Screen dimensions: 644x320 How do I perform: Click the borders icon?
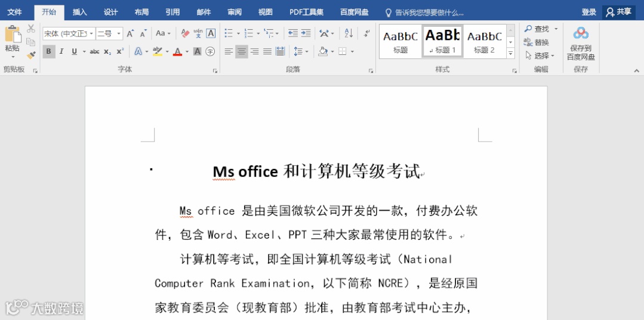(343, 51)
